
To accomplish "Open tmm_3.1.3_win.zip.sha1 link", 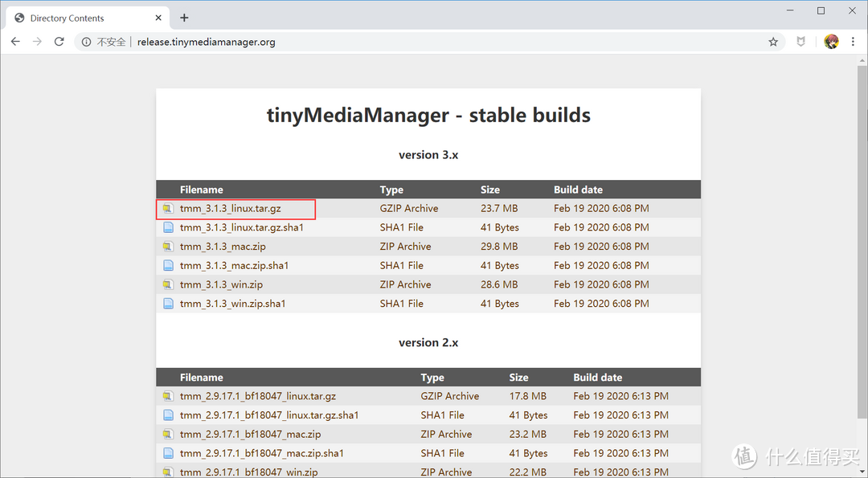I will (x=232, y=304).
